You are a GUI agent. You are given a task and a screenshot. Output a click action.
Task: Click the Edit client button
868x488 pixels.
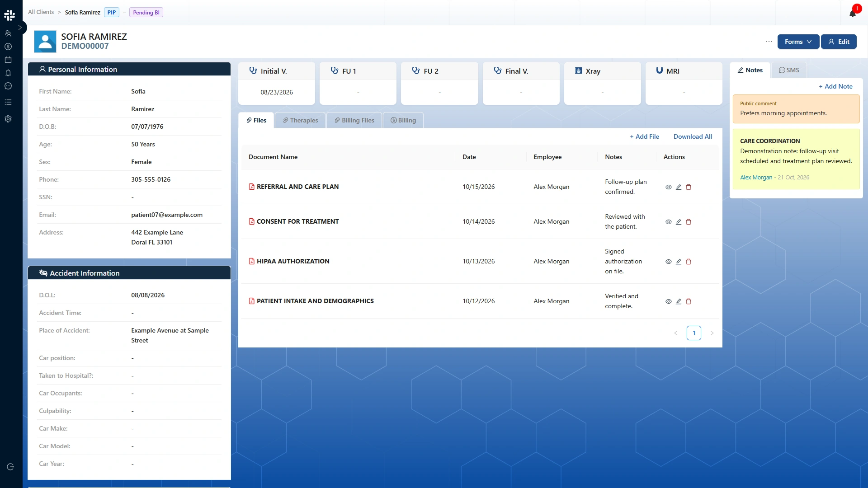839,42
